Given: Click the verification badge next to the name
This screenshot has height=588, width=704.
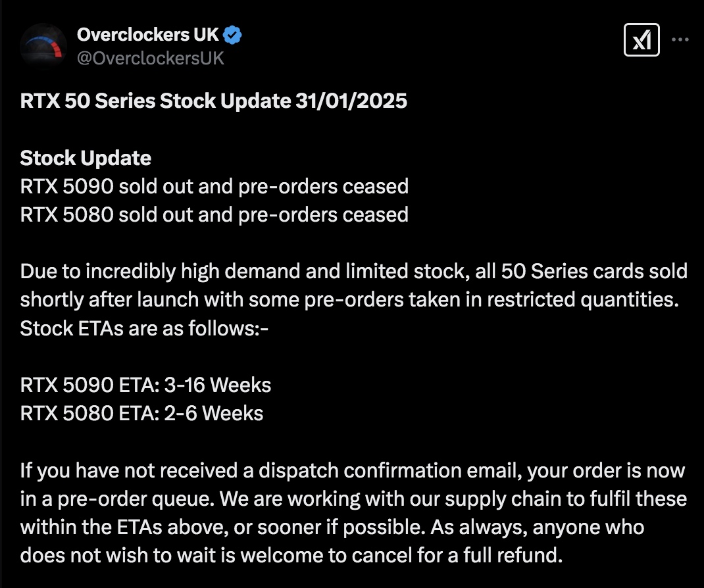Looking at the screenshot, I should coord(231,36).
